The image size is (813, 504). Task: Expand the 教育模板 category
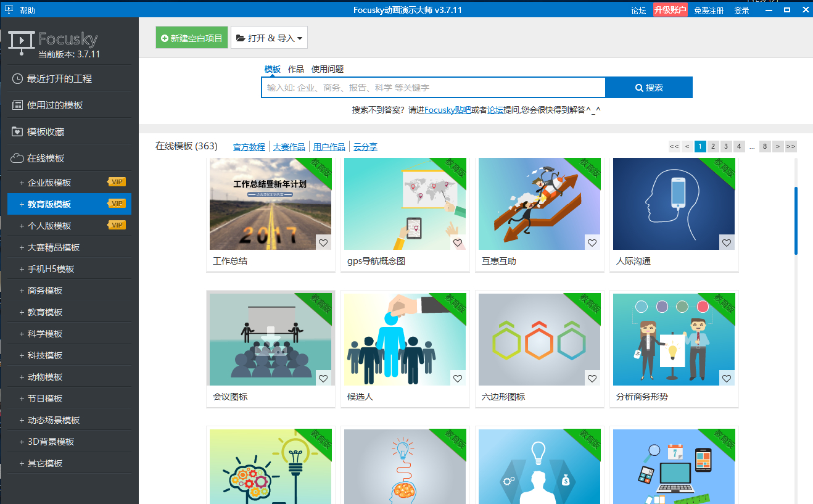coord(22,312)
